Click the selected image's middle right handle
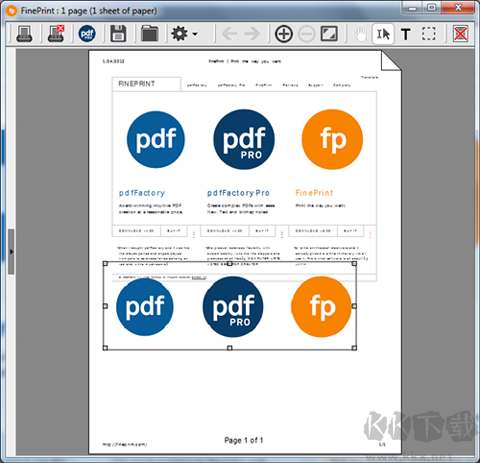 [354, 306]
